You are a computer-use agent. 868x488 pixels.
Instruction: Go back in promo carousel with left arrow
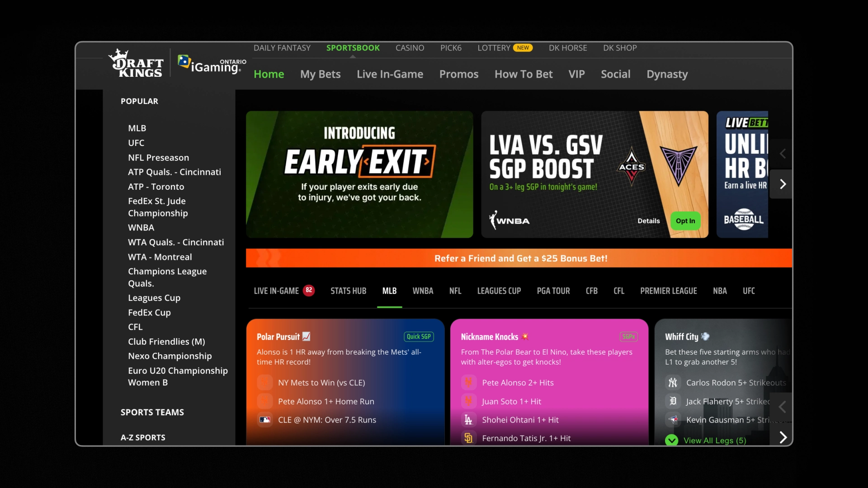[783, 154]
